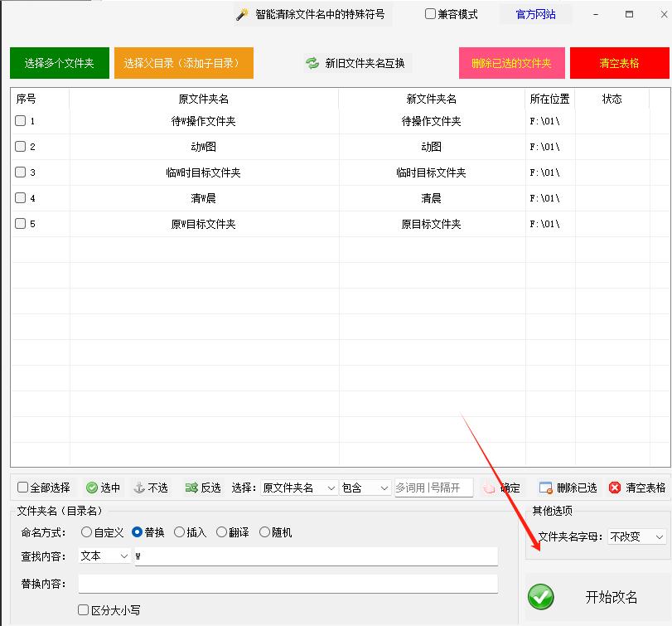Click the 删除已选 delete icon in toolbar

click(x=545, y=488)
